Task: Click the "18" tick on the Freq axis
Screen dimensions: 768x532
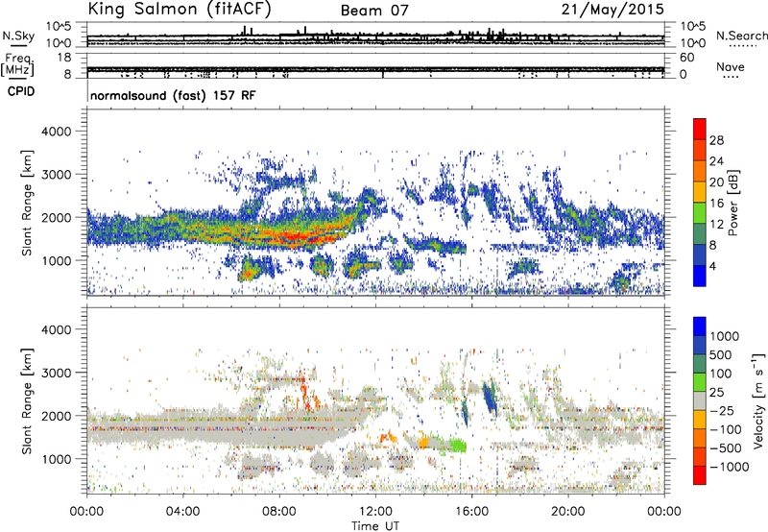Action: click(x=64, y=58)
